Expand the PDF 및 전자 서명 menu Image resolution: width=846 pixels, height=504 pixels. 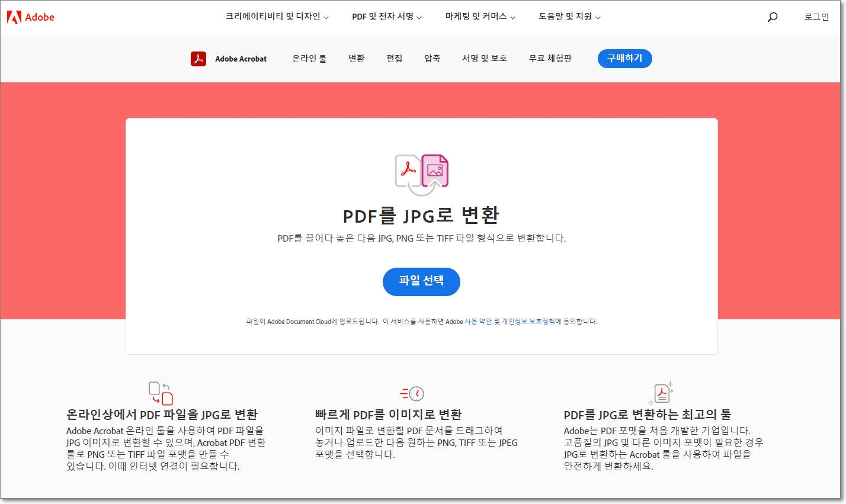pos(387,17)
